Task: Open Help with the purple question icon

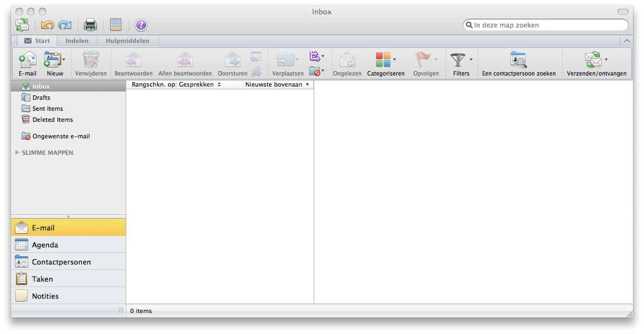Action: [x=141, y=25]
